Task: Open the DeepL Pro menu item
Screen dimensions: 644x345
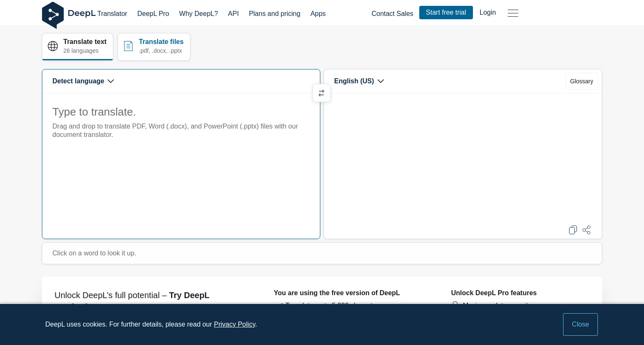Action: point(153,13)
